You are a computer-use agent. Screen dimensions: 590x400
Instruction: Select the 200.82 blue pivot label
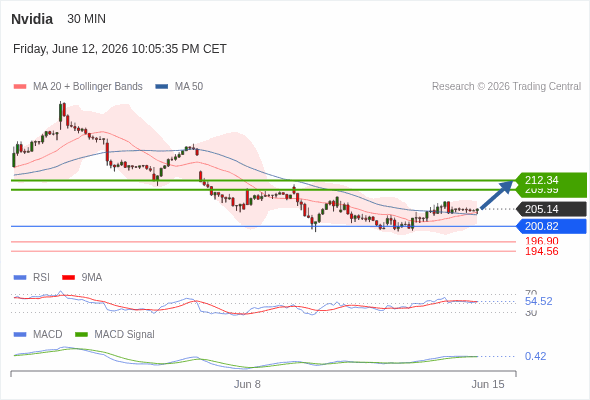coord(550,226)
